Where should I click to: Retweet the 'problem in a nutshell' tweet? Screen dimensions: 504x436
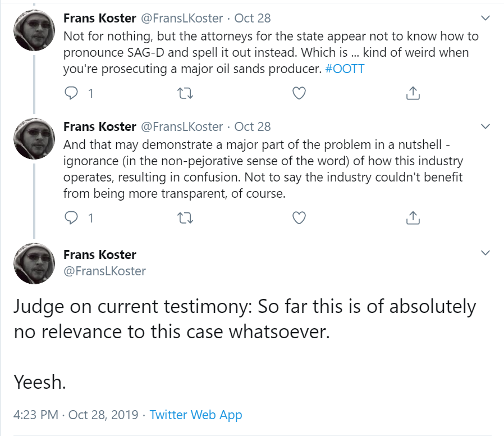(x=185, y=217)
